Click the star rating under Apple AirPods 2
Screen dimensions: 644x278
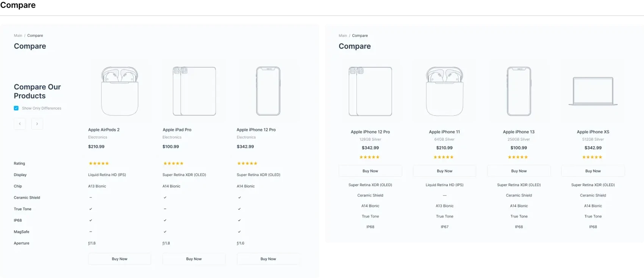pos(98,163)
